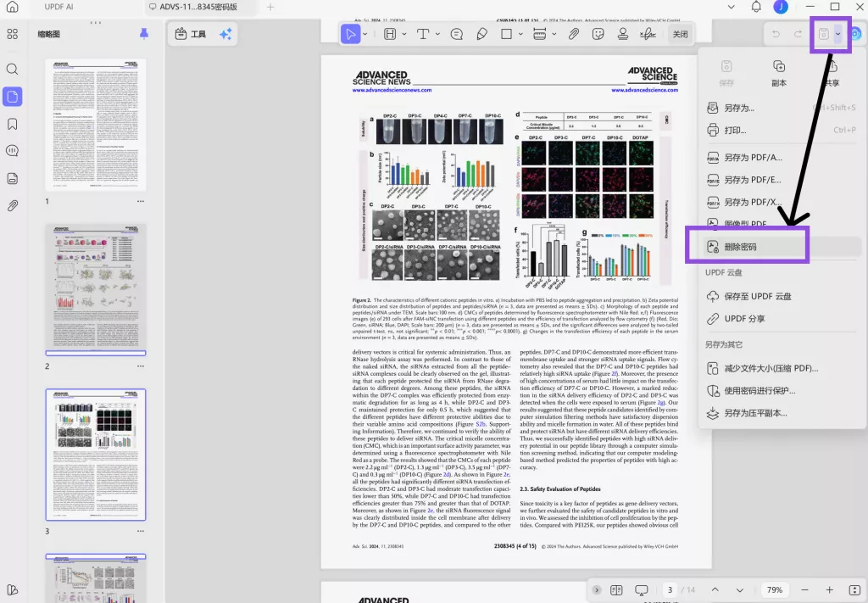Choose the signature tool
This screenshot has width=868, height=603.
tap(648, 34)
